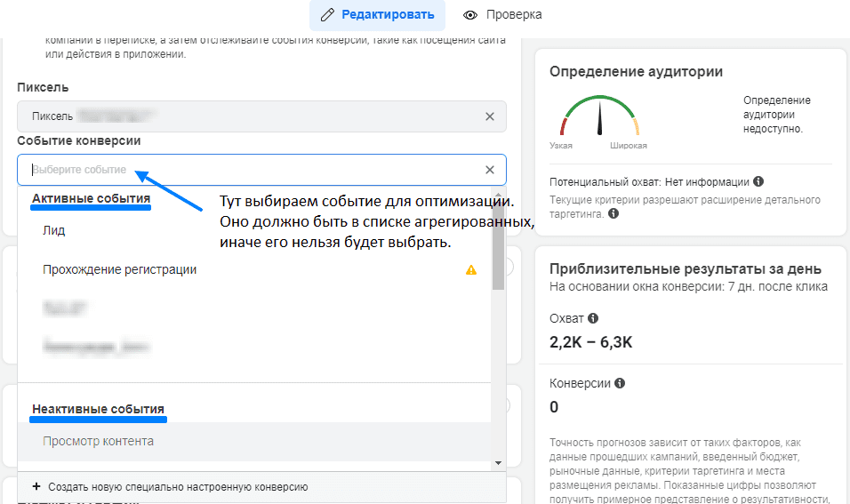Image resolution: width=850 pixels, height=504 pixels.
Task: Click plus to create new custom conversion
Action: click(36, 487)
